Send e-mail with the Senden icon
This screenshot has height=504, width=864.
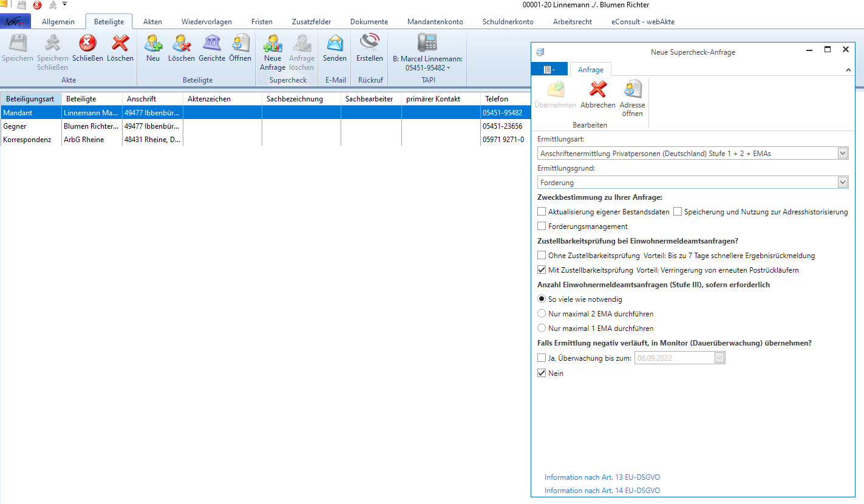click(335, 44)
